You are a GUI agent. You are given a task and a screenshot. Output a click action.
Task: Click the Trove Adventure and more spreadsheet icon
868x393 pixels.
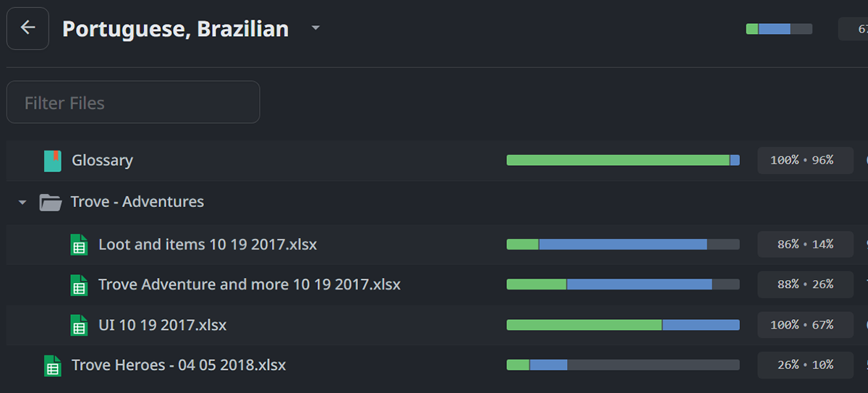79,285
